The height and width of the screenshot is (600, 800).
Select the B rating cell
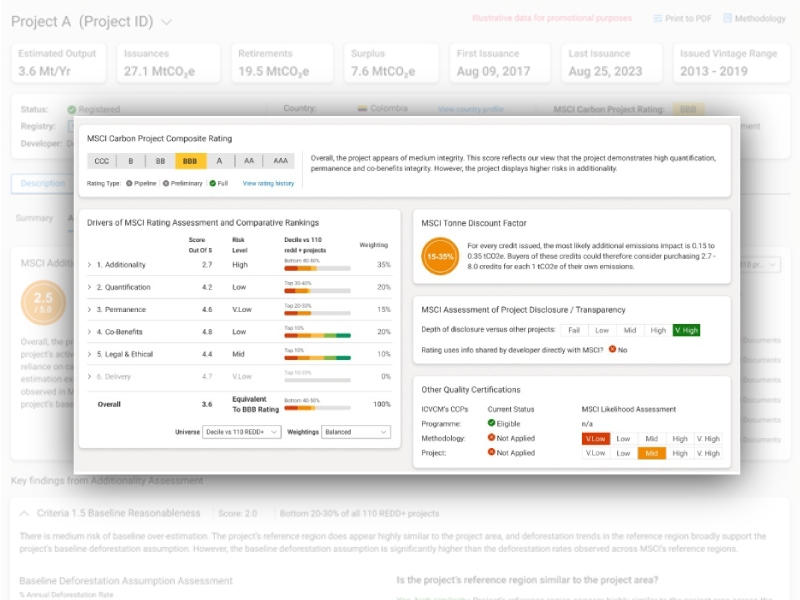(131, 161)
